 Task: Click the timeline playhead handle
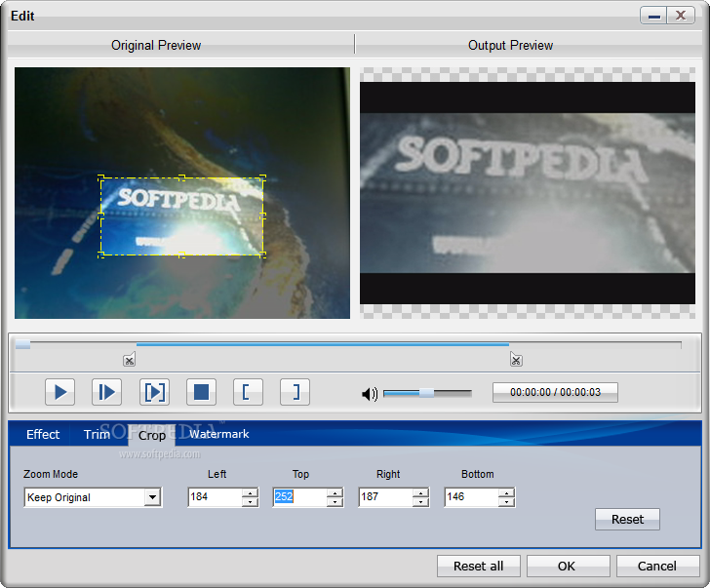point(22,345)
